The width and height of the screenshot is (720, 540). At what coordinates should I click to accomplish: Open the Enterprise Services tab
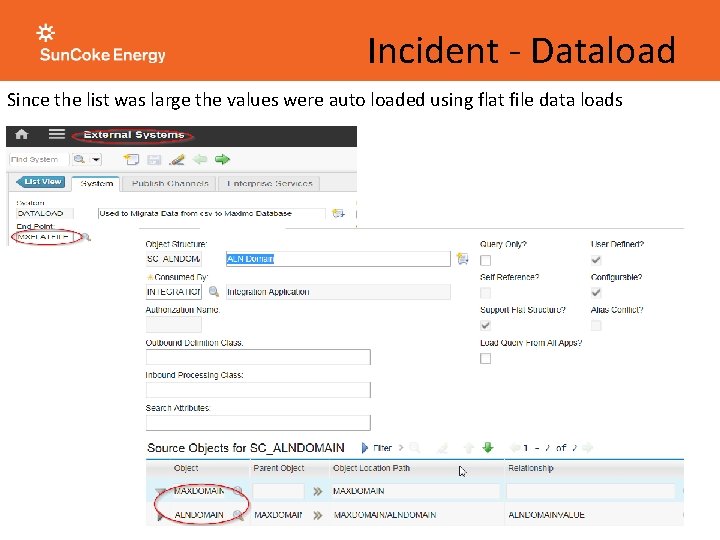[x=270, y=183]
